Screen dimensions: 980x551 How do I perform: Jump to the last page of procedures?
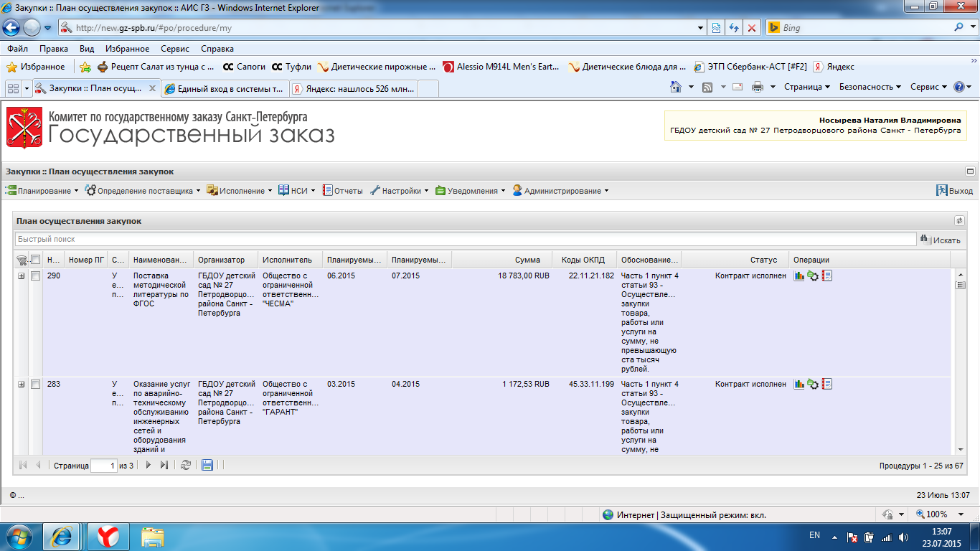[x=164, y=465]
